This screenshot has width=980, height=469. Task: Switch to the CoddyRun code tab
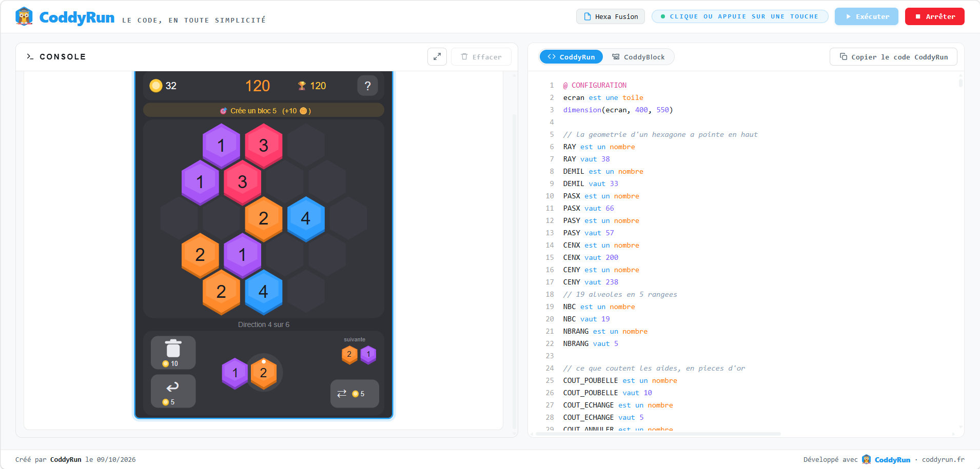571,57
